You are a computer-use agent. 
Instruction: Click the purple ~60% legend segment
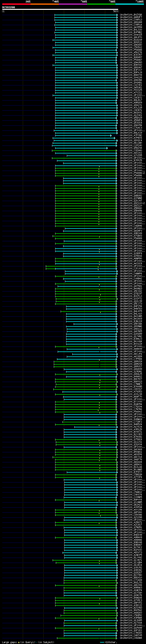click(73, 4)
